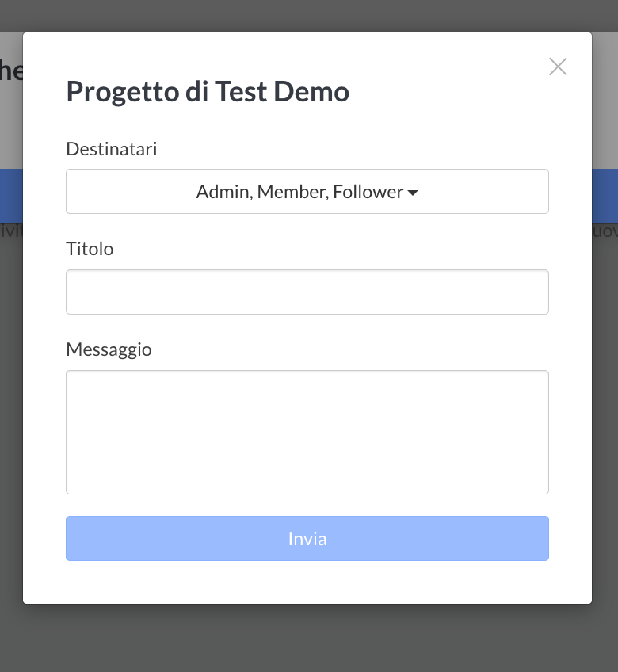Click the cut-off page heading at left edge

tap(10, 71)
